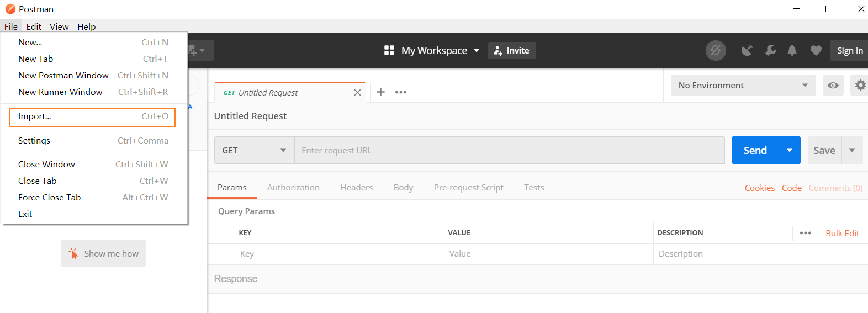The height and width of the screenshot is (313, 868).
Task: Click the Postman logo in title bar
Action: click(10, 9)
